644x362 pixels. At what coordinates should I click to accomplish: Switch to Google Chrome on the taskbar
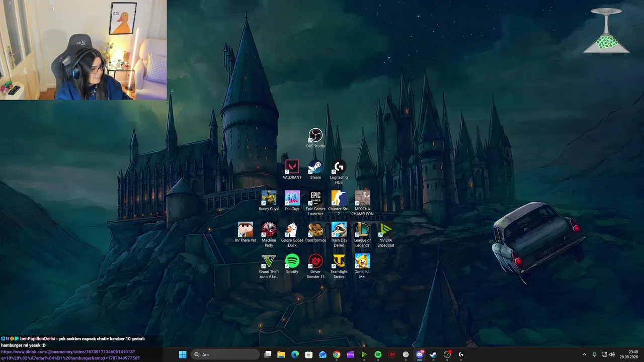[x=337, y=354]
